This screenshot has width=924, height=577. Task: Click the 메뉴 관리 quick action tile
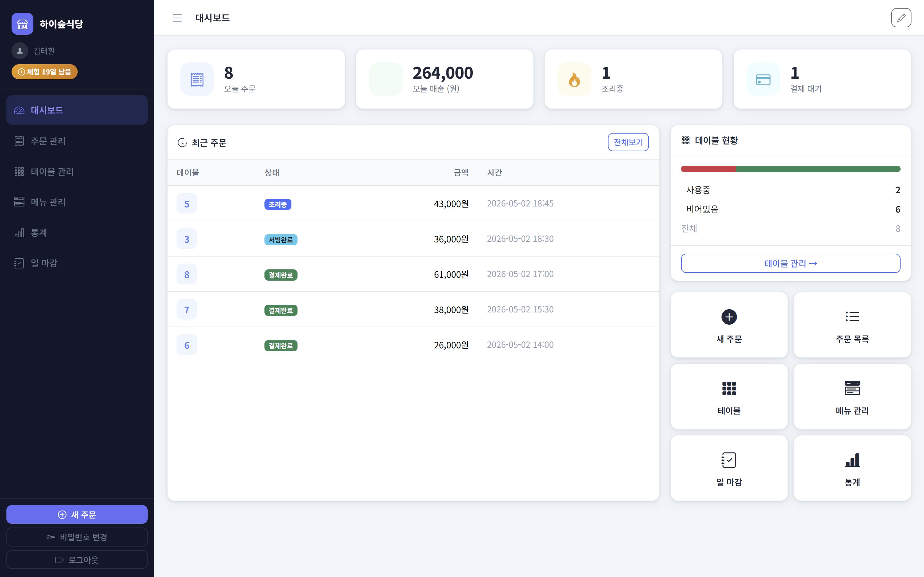click(x=852, y=397)
